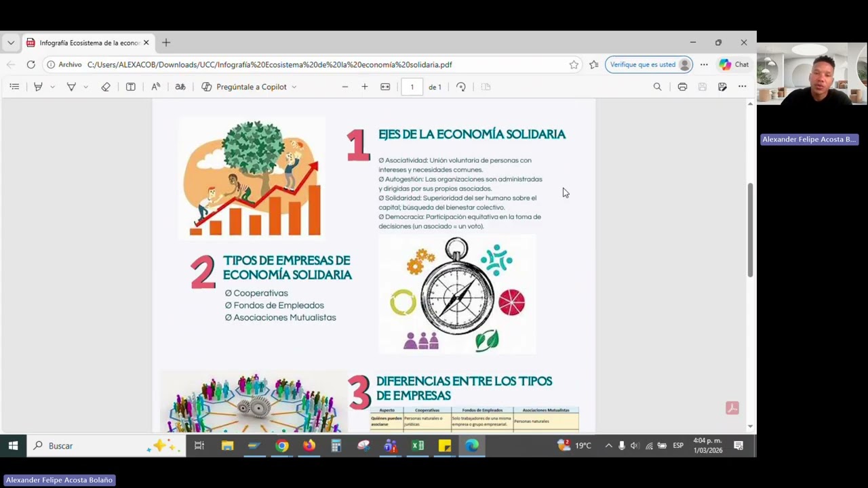Select the highlighter tool in PDF toolbar
The height and width of the screenshot is (488, 868).
pyautogui.click(x=38, y=87)
